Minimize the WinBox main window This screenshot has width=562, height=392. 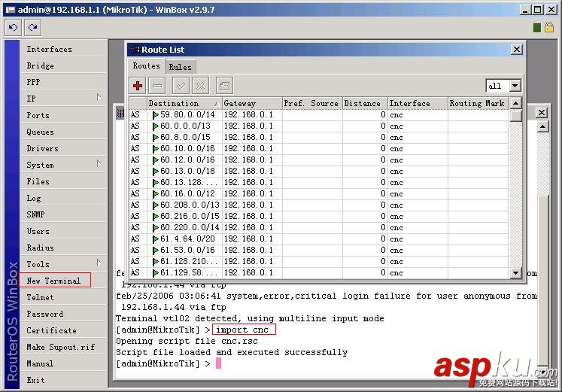(x=524, y=10)
